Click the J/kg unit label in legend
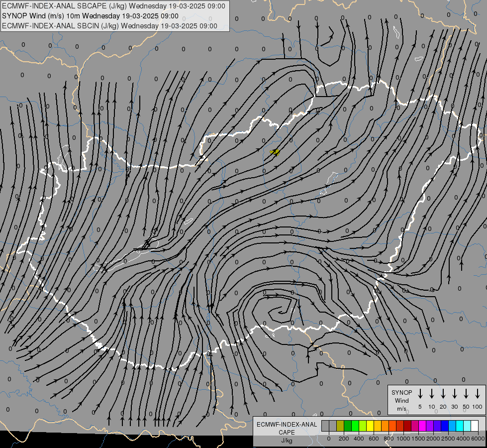 pos(287,441)
